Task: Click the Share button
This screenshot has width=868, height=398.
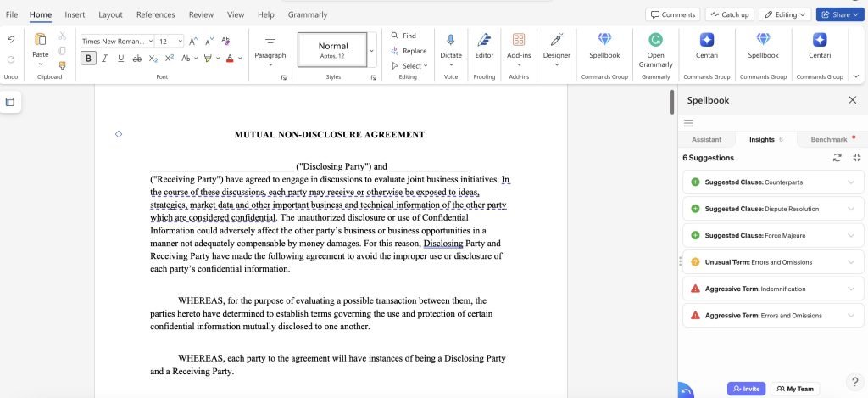Action: tap(836, 14)
